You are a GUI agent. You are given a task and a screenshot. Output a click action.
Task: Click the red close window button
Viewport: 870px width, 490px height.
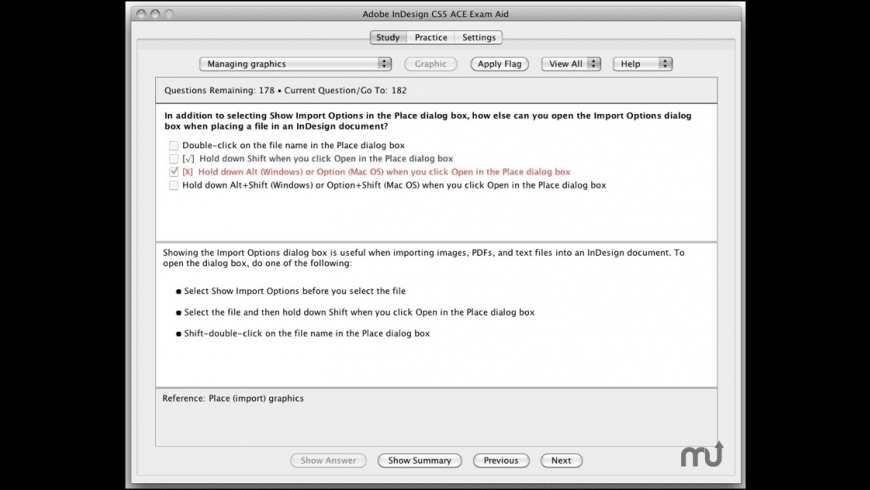pos(141,14)
